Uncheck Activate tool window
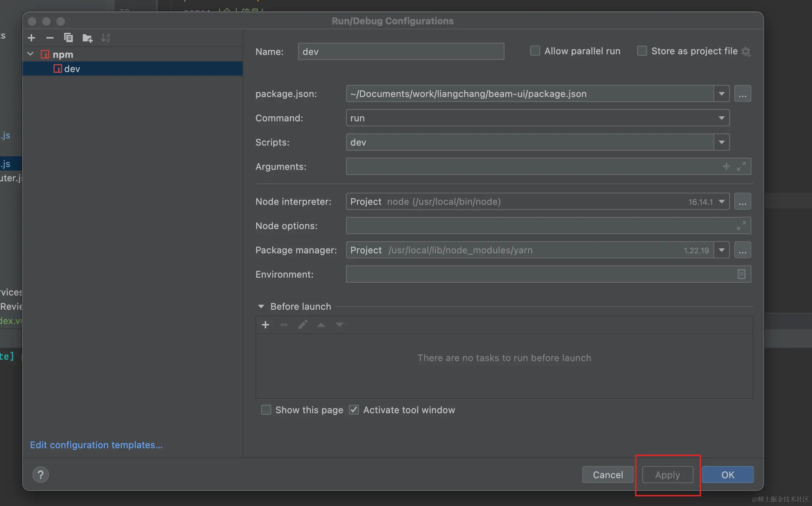Image resolution: width=812 pixels, height=506 pixels. click(354, 410)
